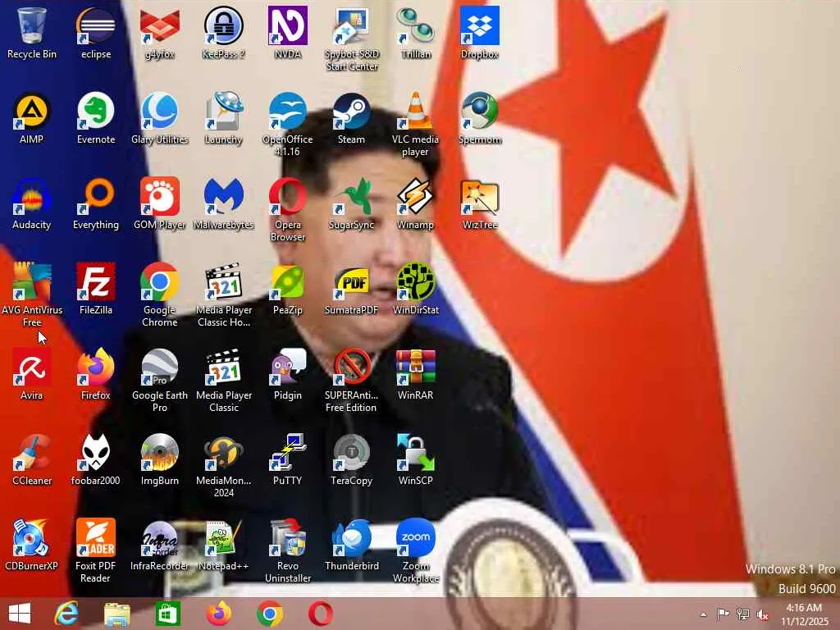Select the WinRAR desktop icon
840x630 pixels.
[416, 374]
